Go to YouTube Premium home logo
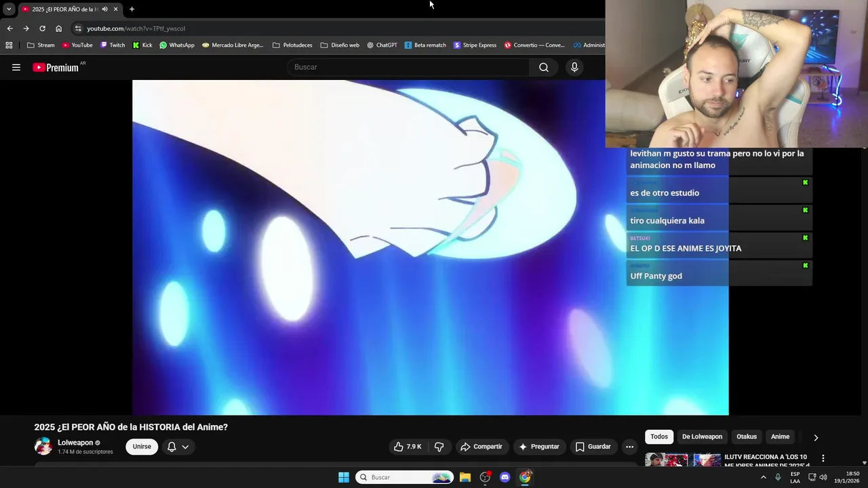The width and height of the screenshot is (868, 488). tap(55, 67)
